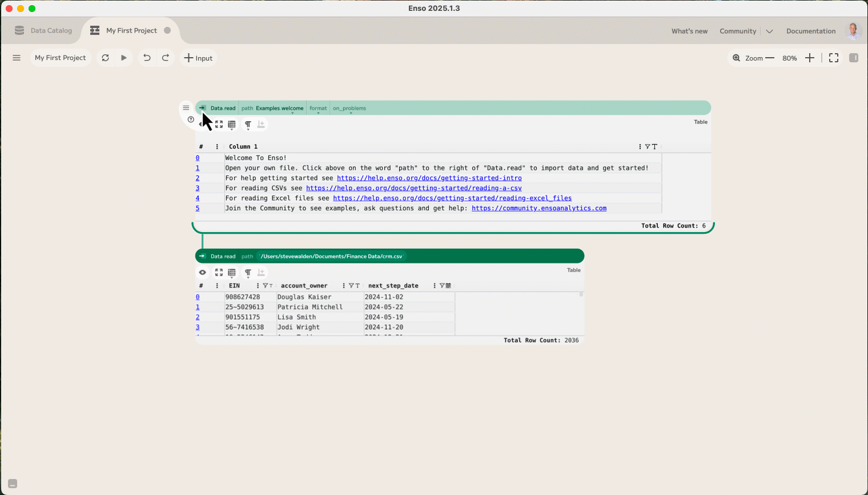Click the arrow icon on the crm.csv node
868x495 pixels.
coord(202,256)
